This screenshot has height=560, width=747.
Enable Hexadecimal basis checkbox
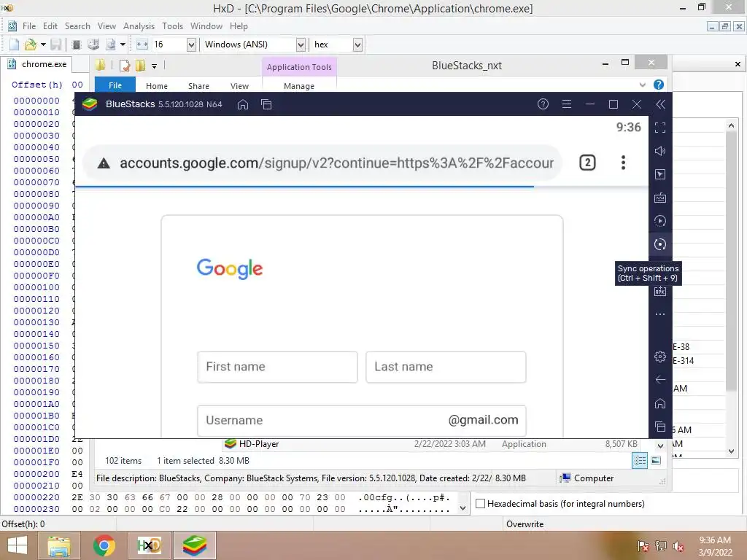481,504
